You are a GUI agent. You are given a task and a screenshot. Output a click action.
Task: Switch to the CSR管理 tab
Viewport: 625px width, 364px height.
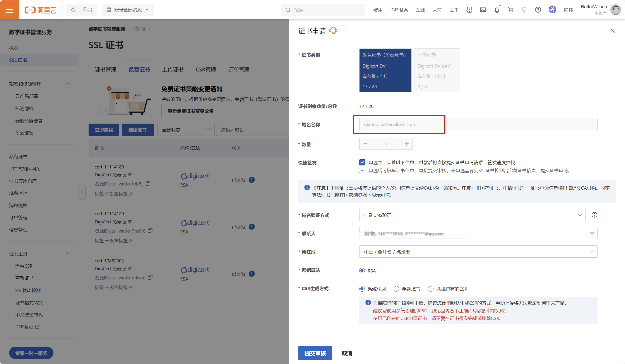click(205, 70)
